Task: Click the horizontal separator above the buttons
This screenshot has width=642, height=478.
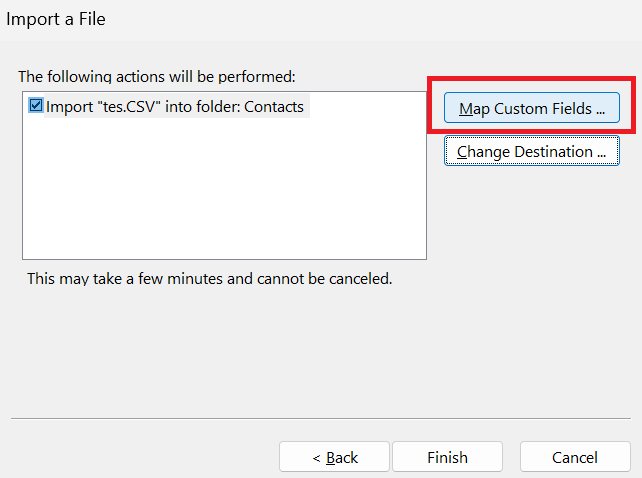Action: coord(320,418)
